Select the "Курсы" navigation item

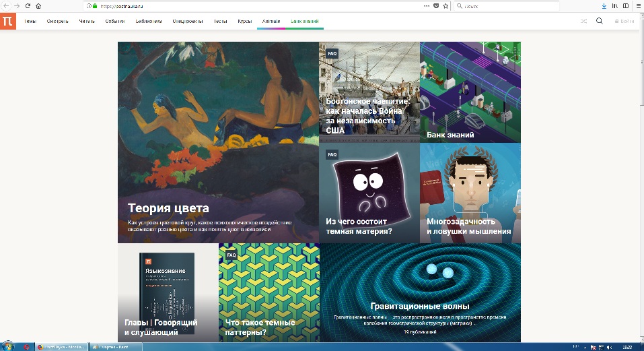(x=245, y=21)
